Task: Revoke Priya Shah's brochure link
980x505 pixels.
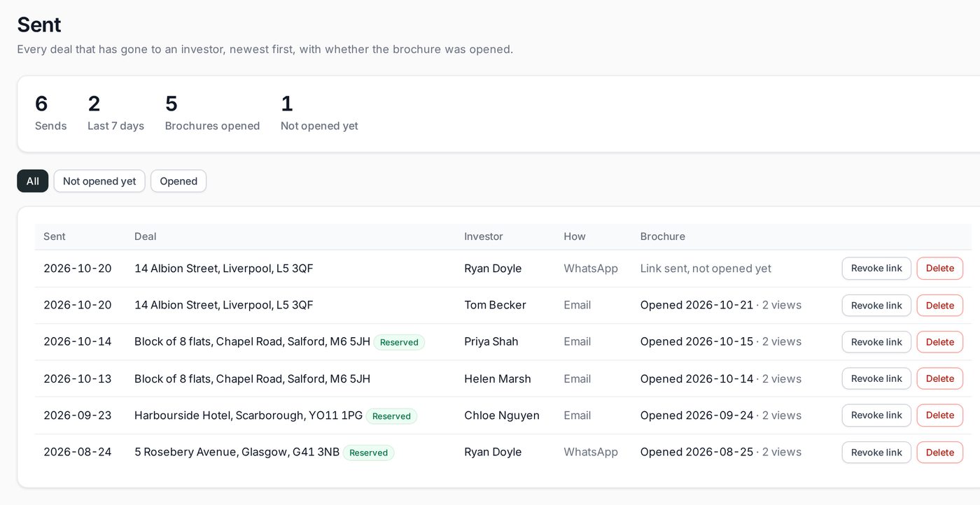Action: [x=876, y=342]
